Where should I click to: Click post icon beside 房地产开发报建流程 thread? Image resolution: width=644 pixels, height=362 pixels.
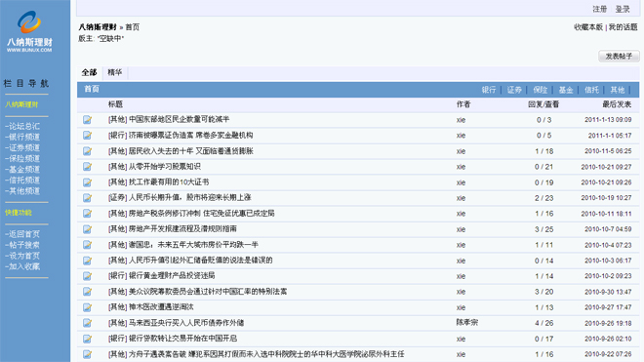tap(87, 229)
